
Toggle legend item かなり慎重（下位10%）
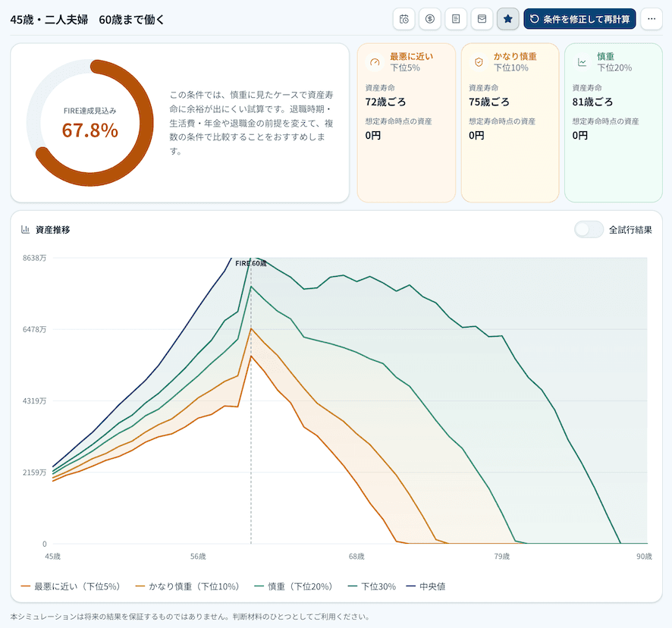coord(187,586)
